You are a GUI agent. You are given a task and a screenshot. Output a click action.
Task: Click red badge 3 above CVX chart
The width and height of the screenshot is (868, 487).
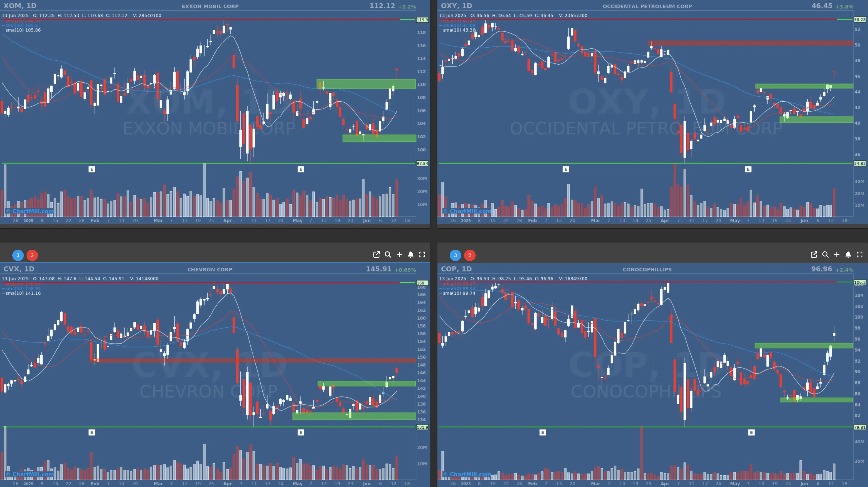(32, 255)
